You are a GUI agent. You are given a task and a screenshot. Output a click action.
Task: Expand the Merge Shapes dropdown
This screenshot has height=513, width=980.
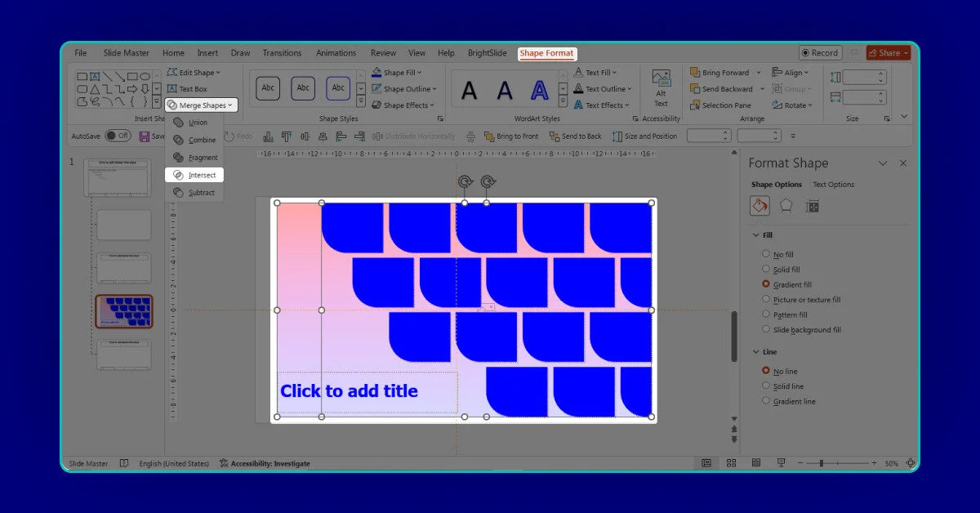(201, 105)
